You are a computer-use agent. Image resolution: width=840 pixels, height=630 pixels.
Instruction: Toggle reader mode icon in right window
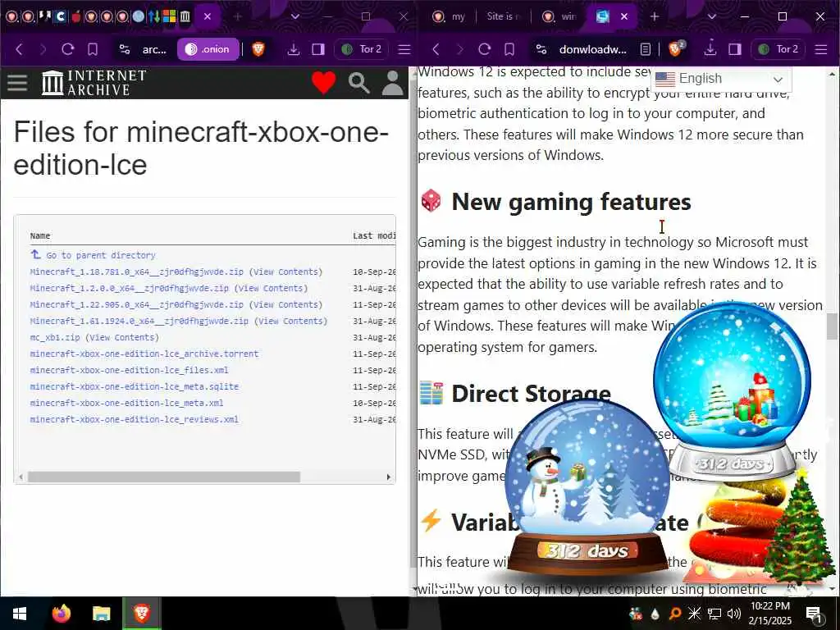pos(646,49)
